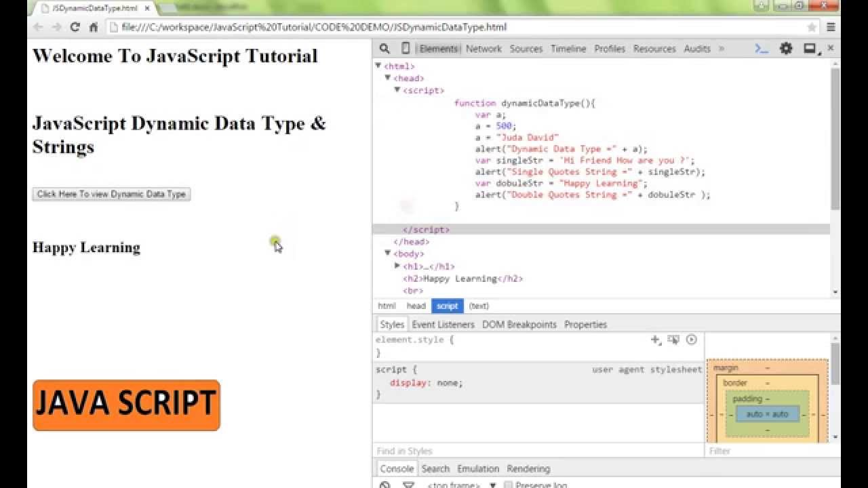This screenshot has height=488, width=868.
Task: Select the Emulation drawer tab
Action: point(478,468)
